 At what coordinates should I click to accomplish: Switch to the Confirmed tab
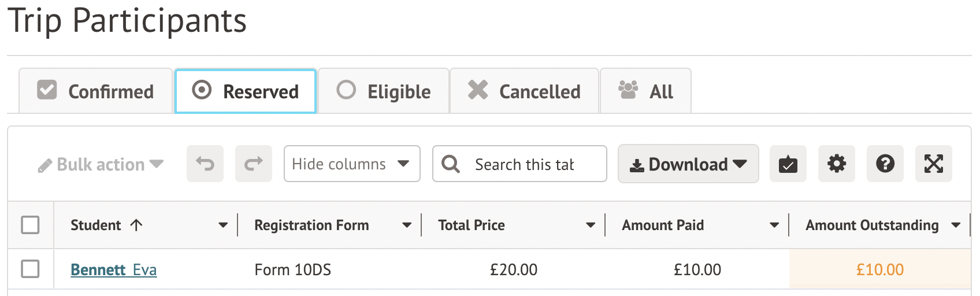(96, 91)
